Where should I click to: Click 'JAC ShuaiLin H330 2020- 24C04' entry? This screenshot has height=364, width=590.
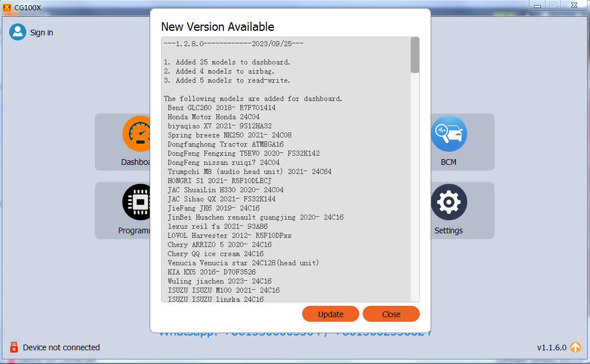(x=226, y=190)
